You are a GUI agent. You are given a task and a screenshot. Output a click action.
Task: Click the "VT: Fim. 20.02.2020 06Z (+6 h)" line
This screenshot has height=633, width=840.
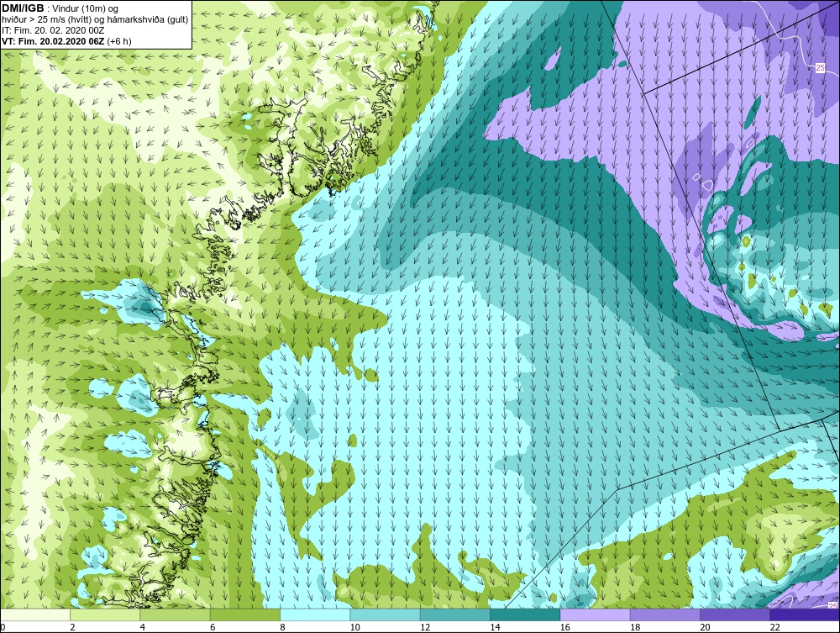66,41
